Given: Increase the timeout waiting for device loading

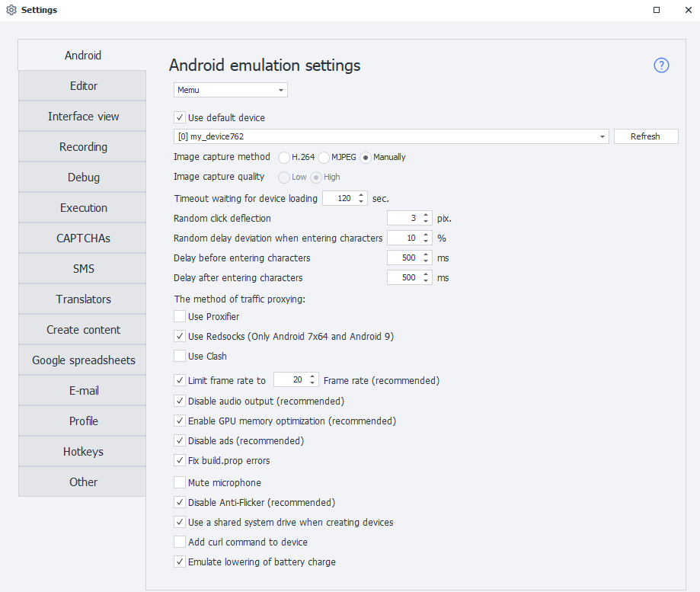Looking at the screenshot, I should point(361,195).
